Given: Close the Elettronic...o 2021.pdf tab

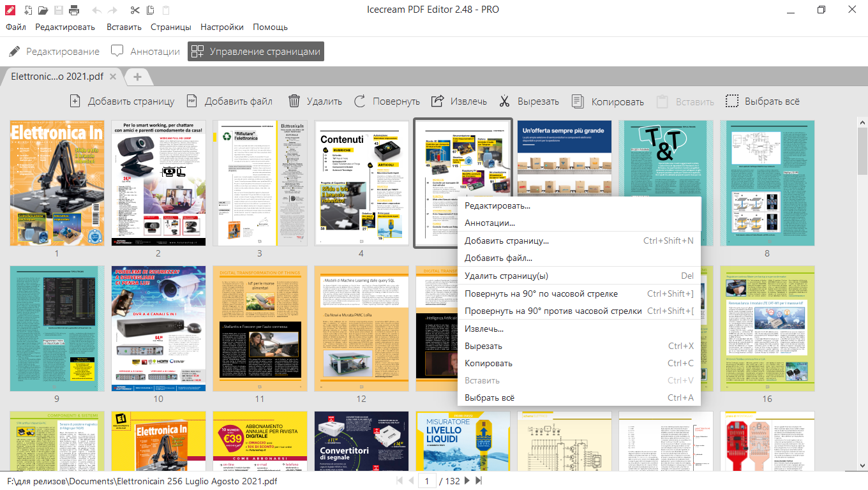Looking at the screenshot, I should 113,77.
